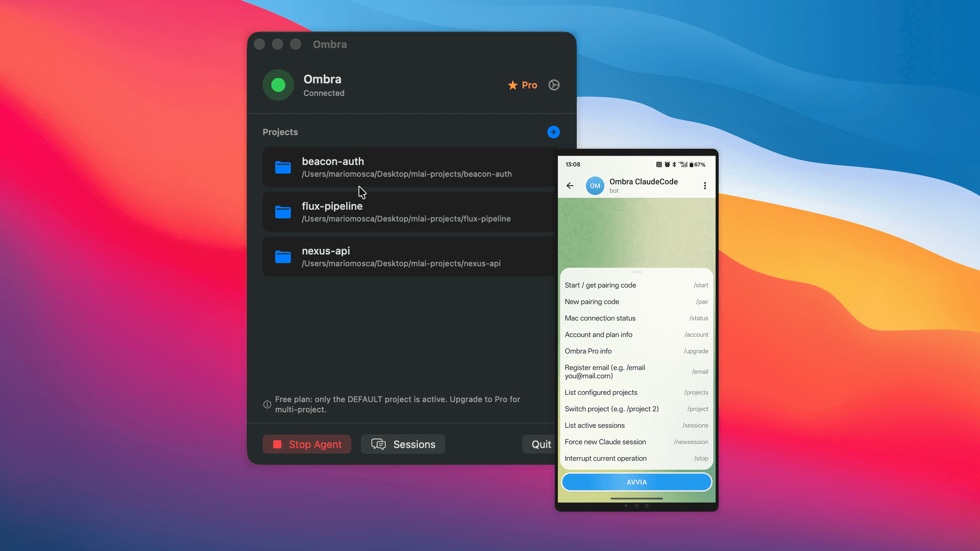Click the beacon-auth folder icon

[283, 167]
